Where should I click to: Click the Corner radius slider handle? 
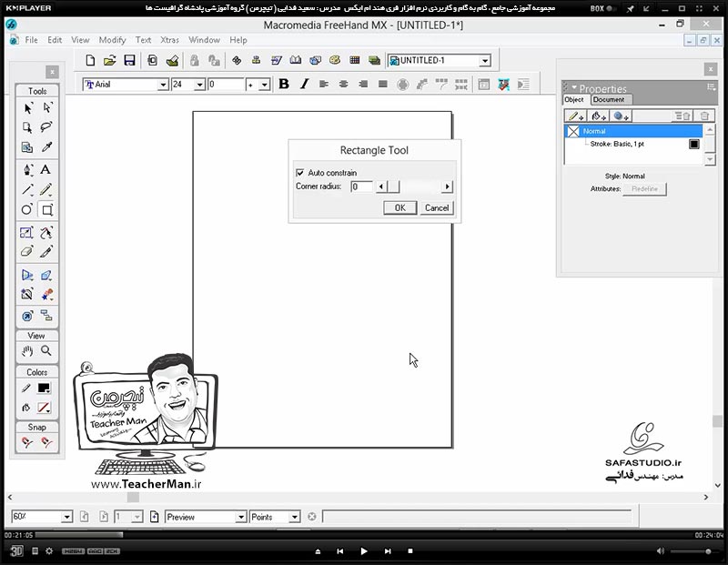coord(393,187)
